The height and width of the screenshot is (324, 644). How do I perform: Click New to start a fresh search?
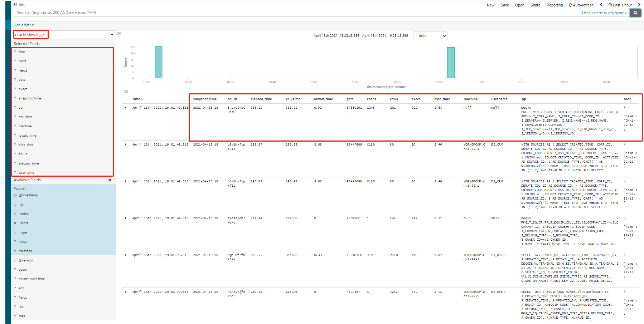coord(490,5)
